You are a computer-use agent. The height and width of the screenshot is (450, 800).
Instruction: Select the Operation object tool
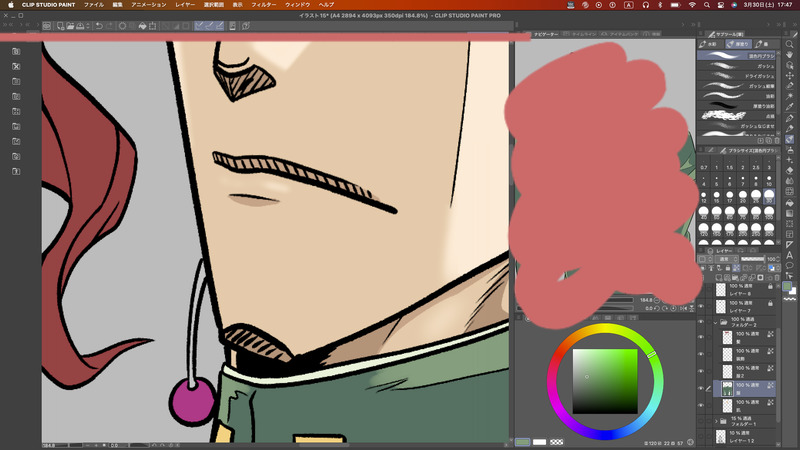click(x=790, y=65)
